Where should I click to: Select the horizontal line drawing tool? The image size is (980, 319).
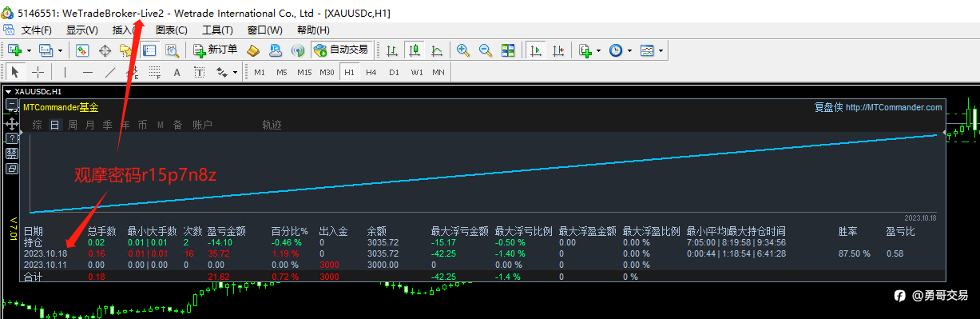tap(88, 72)
